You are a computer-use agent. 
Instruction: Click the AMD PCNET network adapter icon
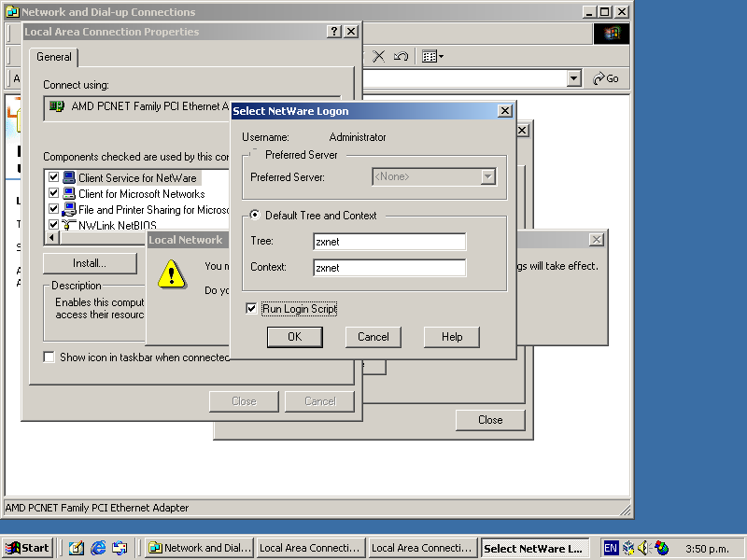tap(57, 106)
